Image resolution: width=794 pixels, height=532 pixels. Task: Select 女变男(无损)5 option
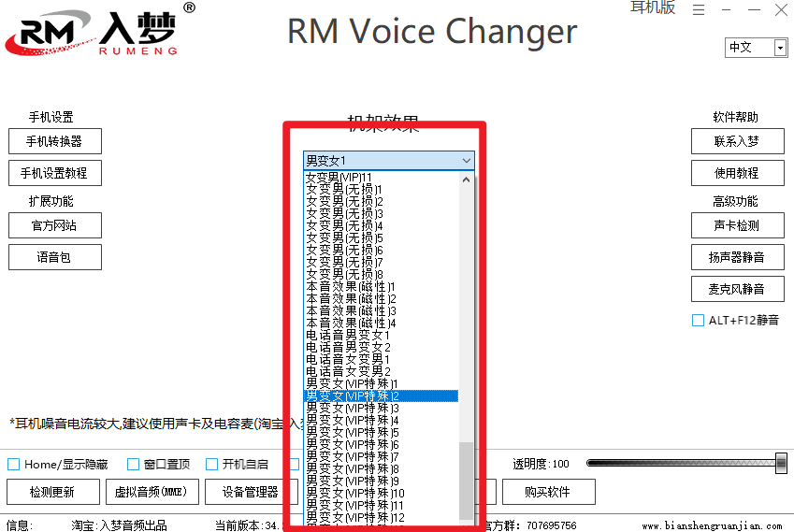[382, 237]
